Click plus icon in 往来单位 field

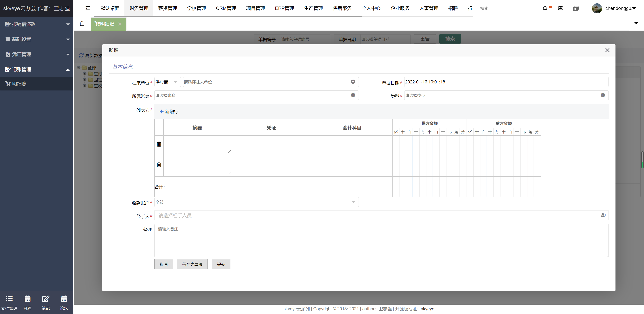353,82
